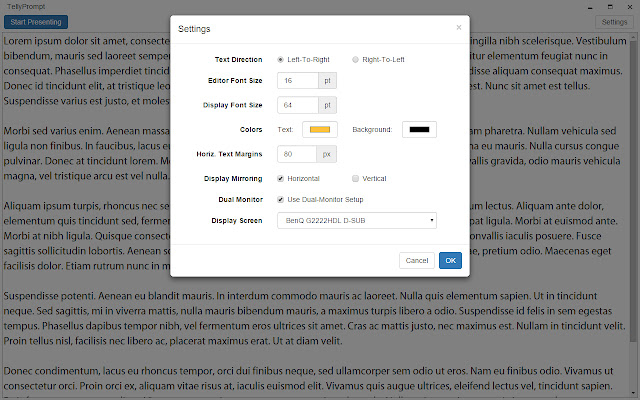Click Start Presenting in TellyPrompt window
Viewport: 640px width, 400px height.
pos(36,22)
